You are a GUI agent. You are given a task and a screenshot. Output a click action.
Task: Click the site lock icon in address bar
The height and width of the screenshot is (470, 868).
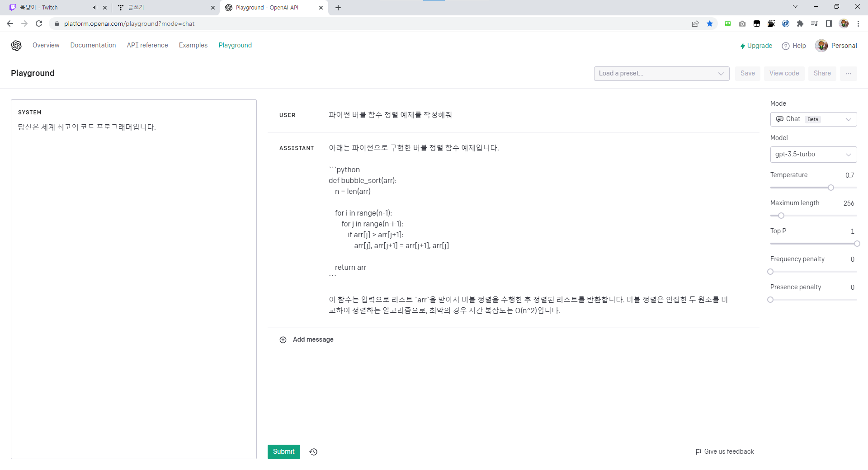pyautogui.click(x=57, y=23)
